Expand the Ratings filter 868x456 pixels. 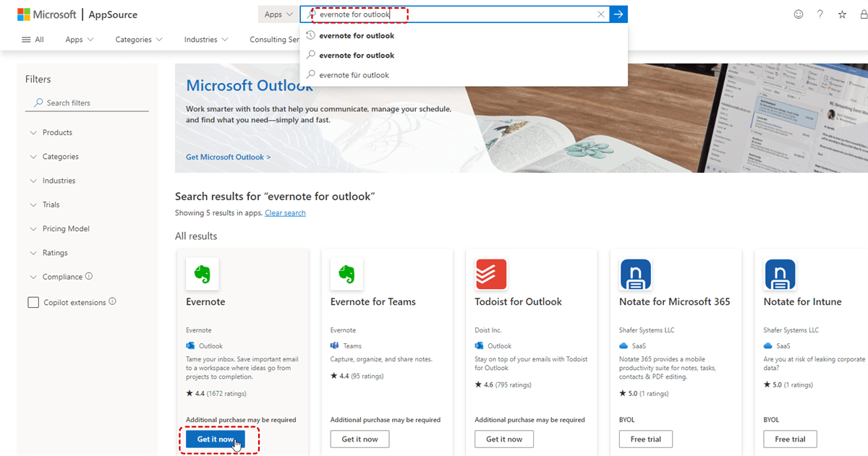[48, 253]
